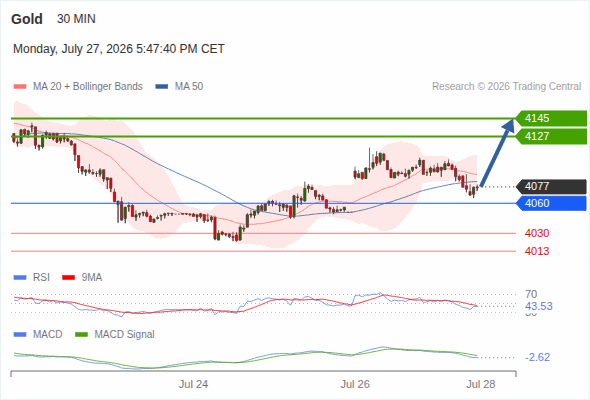Click the blue upward forecast arrow
This screenshot has width=590, height=400.
click(x=497, y=152)
